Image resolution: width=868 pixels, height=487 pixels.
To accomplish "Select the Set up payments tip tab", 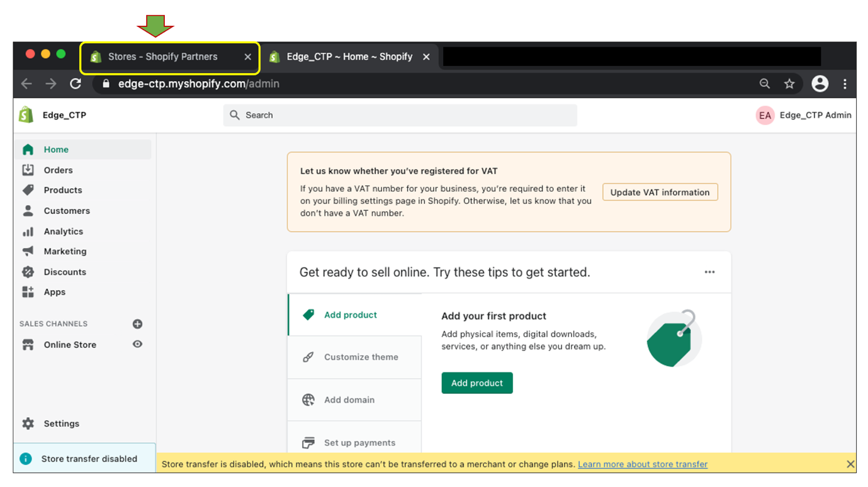I will click(354, 439).
